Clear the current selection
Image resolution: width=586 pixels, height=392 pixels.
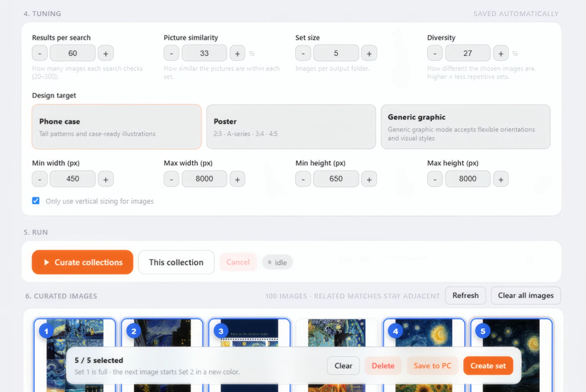pyautogui.click(x=343, y=366)
